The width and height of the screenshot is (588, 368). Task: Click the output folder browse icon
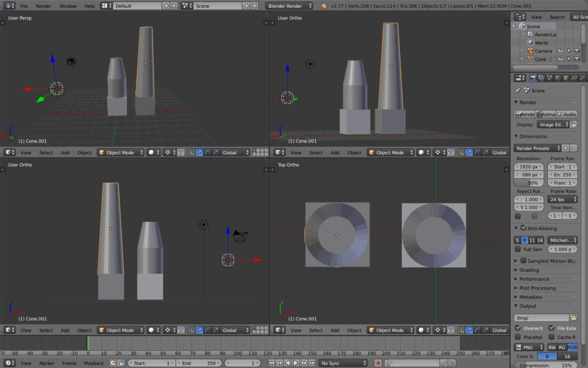click(574, 318)
